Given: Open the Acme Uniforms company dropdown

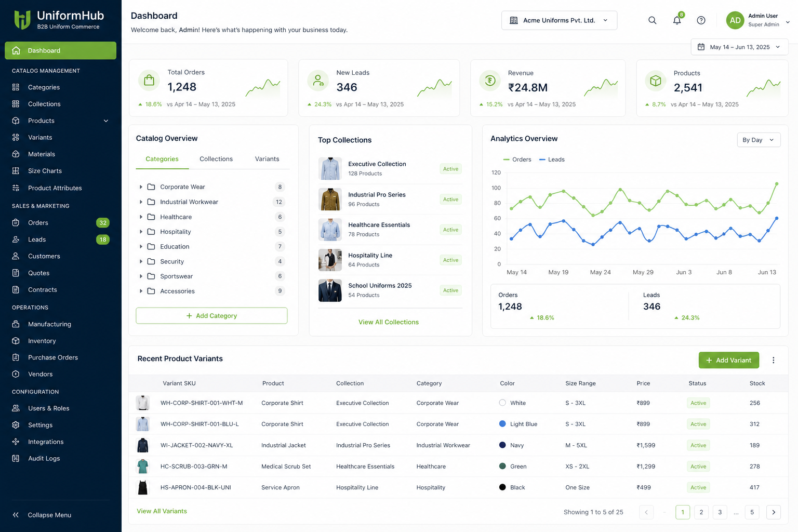Looking at the screenshot, I should click(x=559, y=20).
